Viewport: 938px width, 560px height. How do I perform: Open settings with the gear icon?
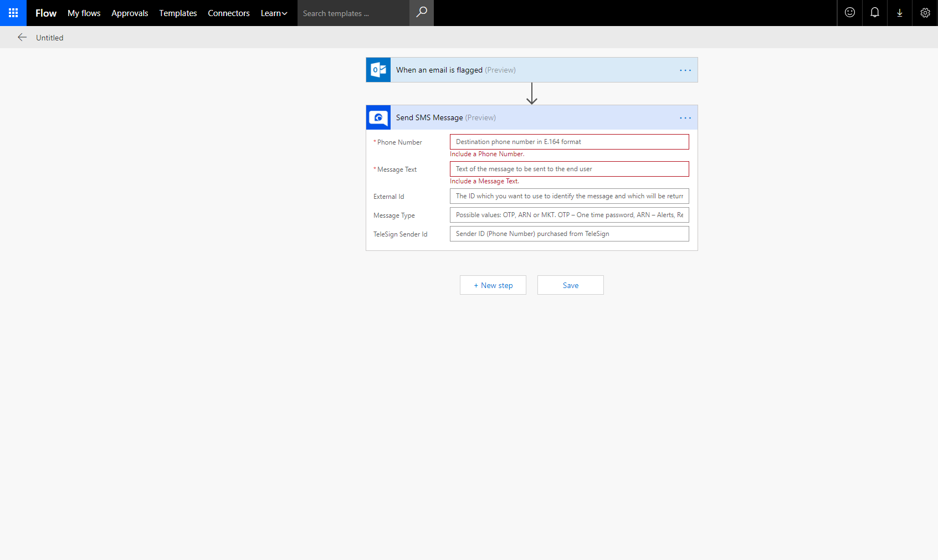pyautogui.click(x=924, y=13)
